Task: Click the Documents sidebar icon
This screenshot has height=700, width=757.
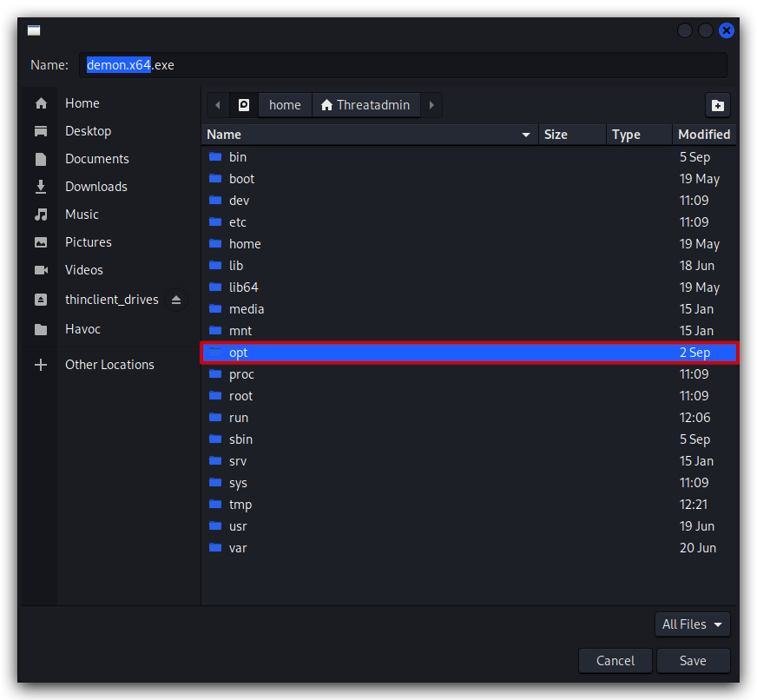Action: pos(41,159)
